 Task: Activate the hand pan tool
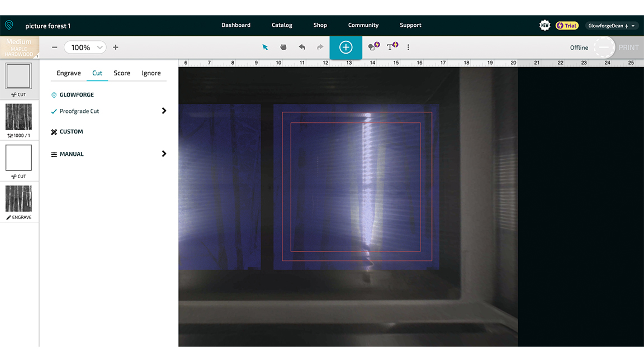click(283, 47)
